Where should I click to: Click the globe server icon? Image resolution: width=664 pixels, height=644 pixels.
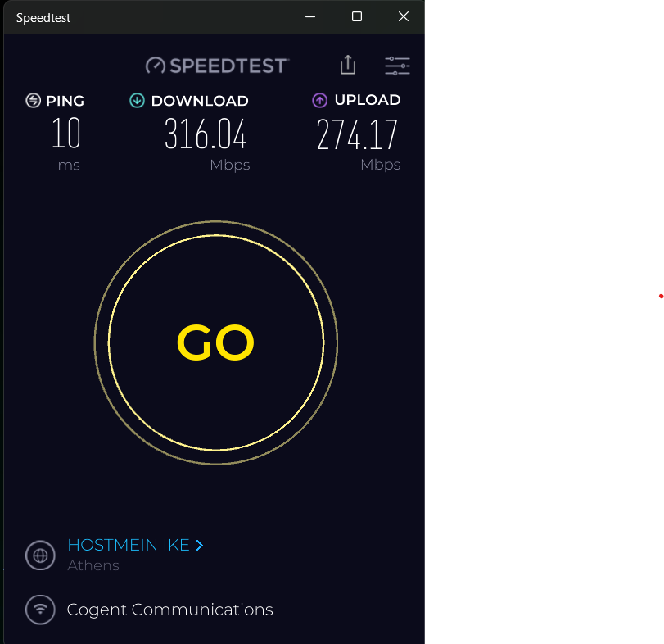point(40,555)
